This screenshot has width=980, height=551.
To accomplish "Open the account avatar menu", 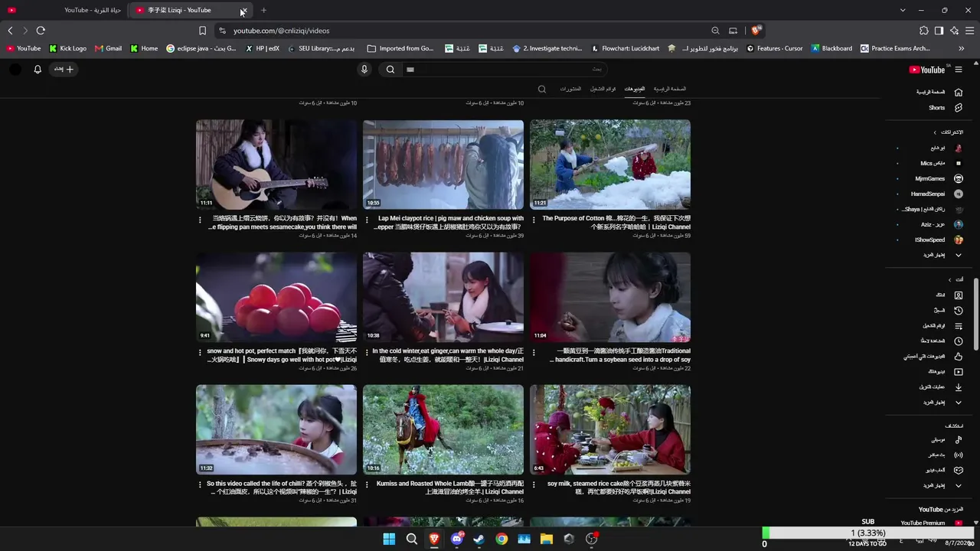I will [x=15, y=70].
